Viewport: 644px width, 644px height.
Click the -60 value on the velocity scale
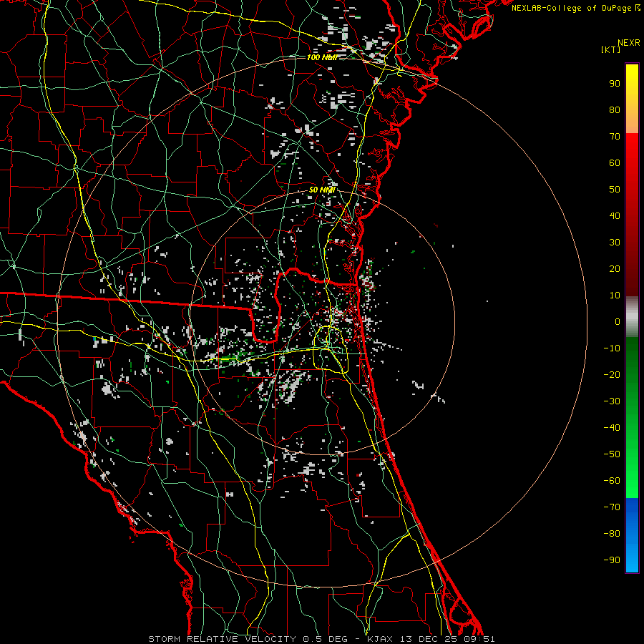coord(612,481)
